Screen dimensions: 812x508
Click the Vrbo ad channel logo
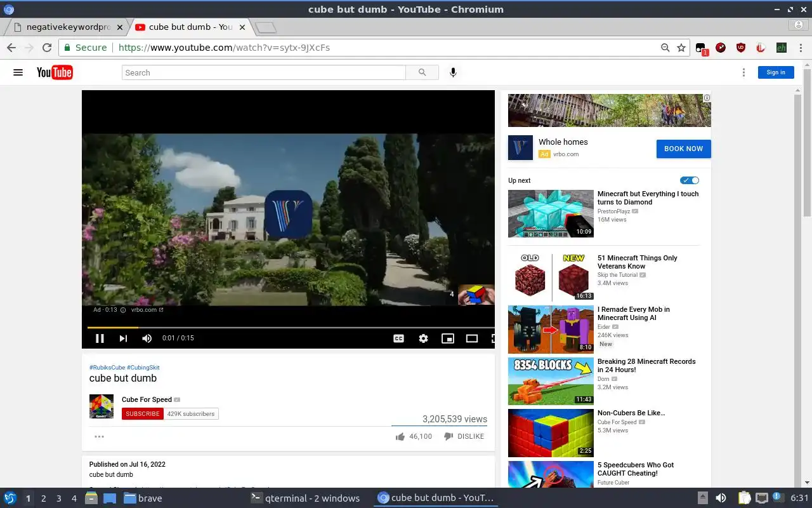click(520, 148)
